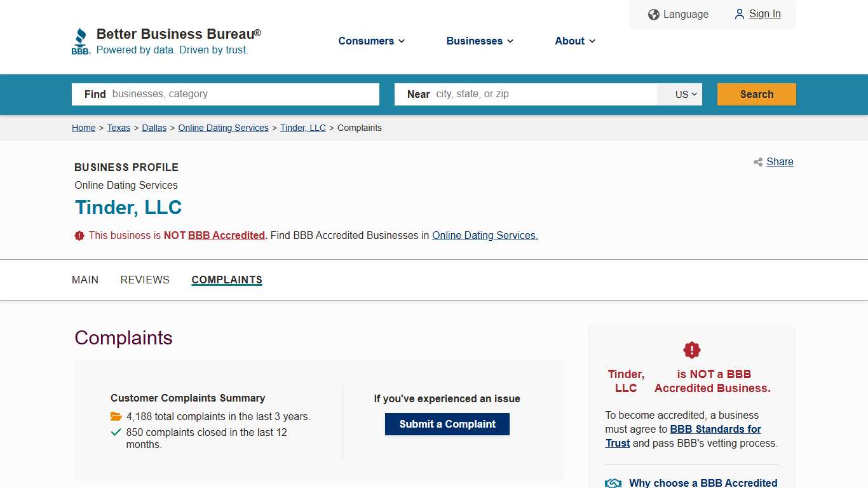
Task: Click the folder icon beside total complaints count
Action: [116, 416]
